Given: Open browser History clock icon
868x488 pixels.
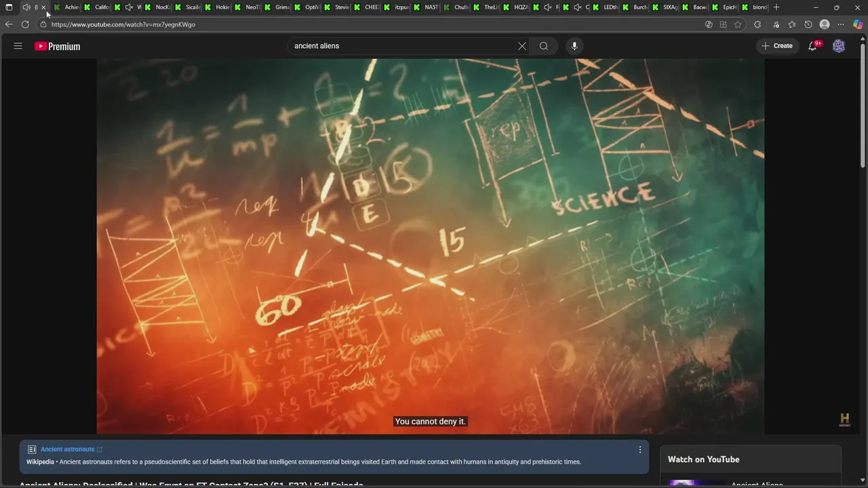Looking at the screenshot, I should (808, 24).
